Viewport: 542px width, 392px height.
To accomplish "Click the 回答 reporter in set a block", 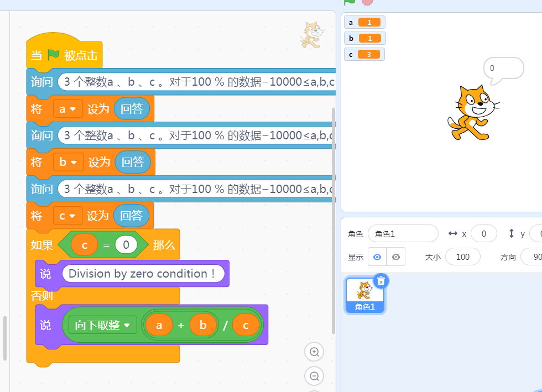I will click(x=132, y=109).
